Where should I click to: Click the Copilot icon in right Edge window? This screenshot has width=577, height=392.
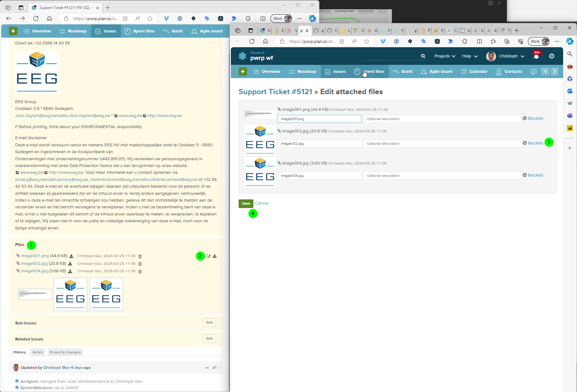click(570, 41)
